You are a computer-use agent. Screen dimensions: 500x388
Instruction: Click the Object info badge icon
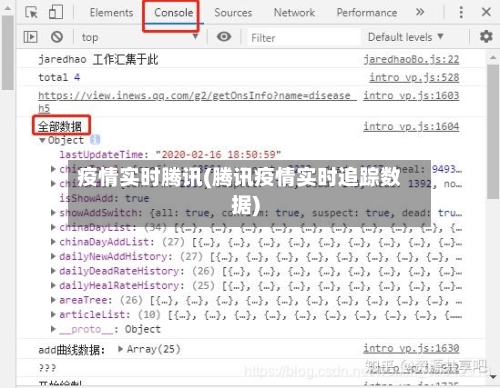click(x=95, y=140)
